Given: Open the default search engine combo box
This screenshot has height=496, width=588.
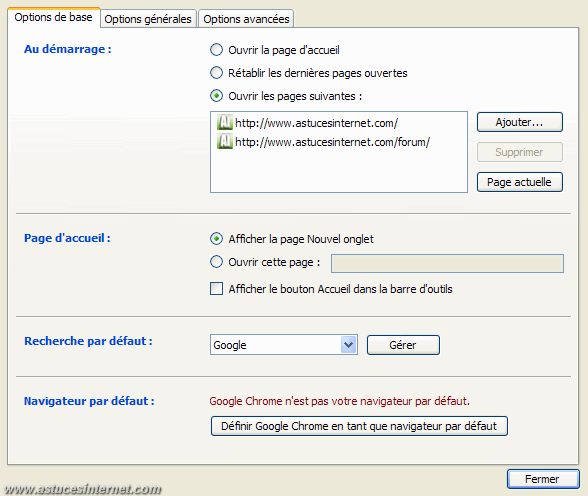Looking at the screenshot, I should click(x=284, y=345).
